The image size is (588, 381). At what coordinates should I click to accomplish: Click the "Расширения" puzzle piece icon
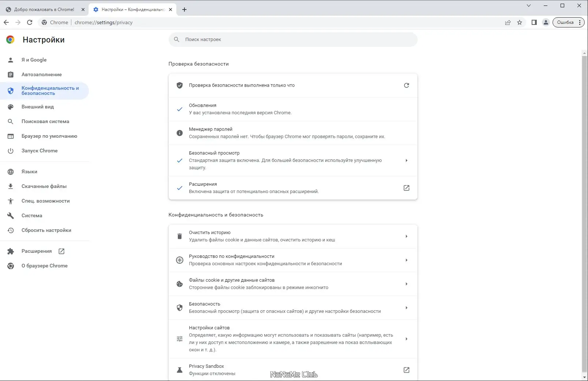coord(11,251)
